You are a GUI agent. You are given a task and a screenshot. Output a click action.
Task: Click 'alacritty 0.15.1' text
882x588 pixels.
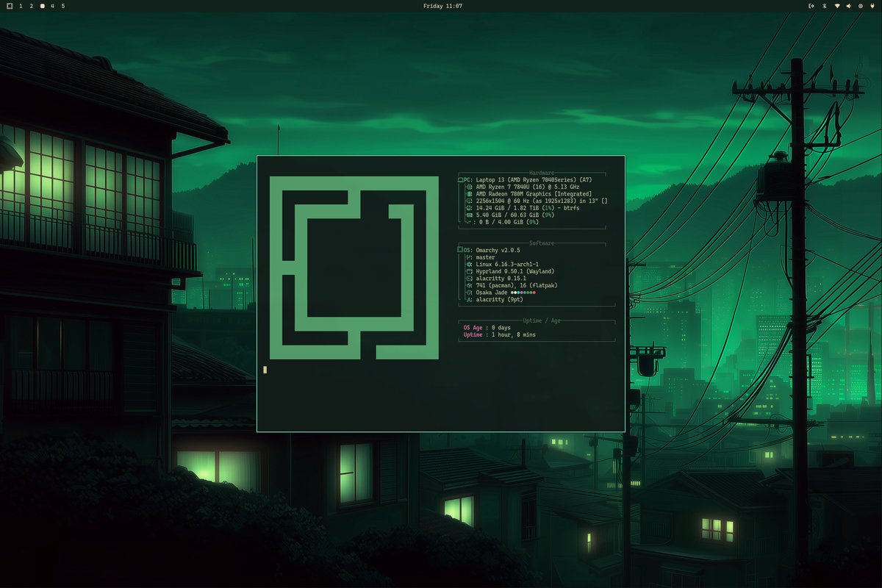pyautogui.click(x=501, y=279)
